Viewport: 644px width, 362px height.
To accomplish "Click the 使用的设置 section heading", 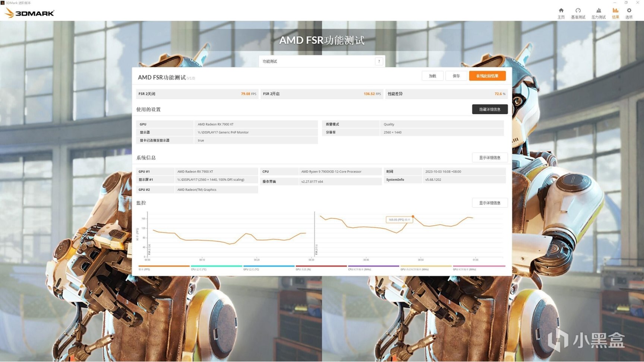I will (148, 109).
